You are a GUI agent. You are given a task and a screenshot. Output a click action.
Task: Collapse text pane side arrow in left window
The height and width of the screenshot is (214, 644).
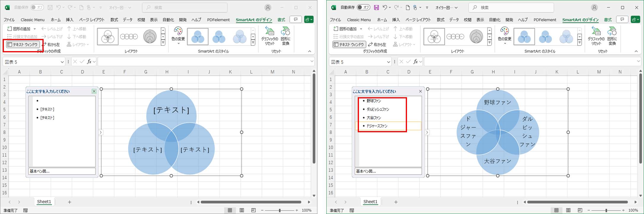pos(101,132)
